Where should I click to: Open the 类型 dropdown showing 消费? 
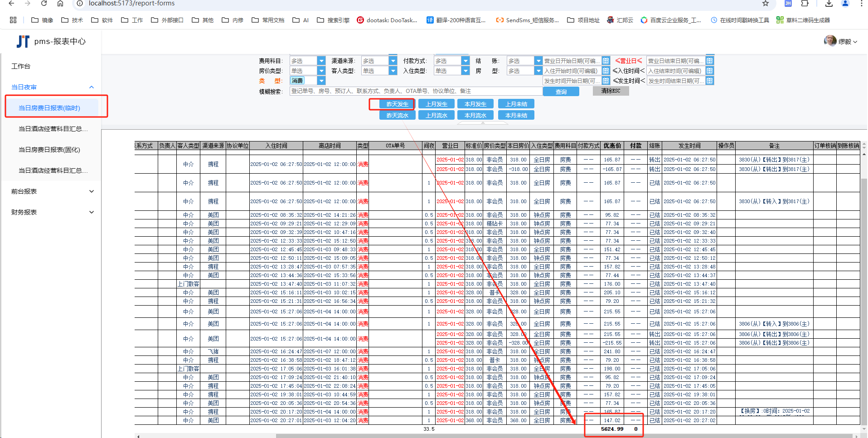point(321,81)
